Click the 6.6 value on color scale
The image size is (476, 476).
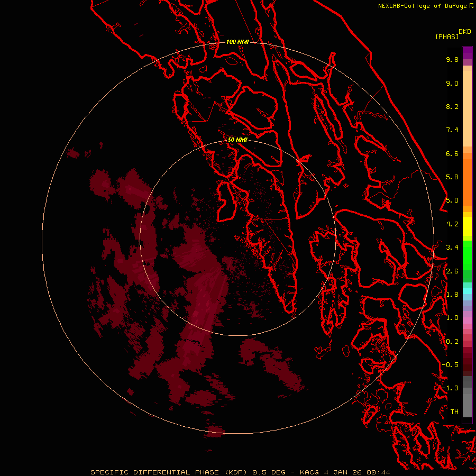(x=452, y=153)
